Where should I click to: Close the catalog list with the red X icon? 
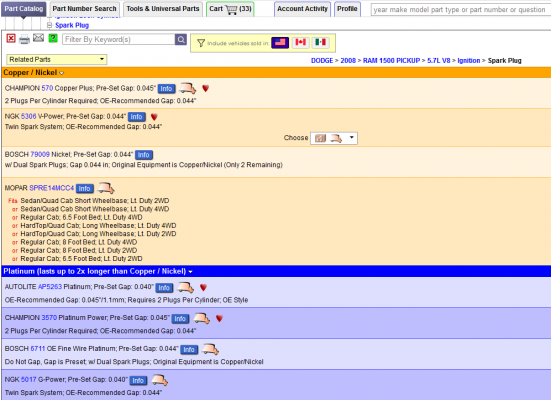click(x=11, y=38)
